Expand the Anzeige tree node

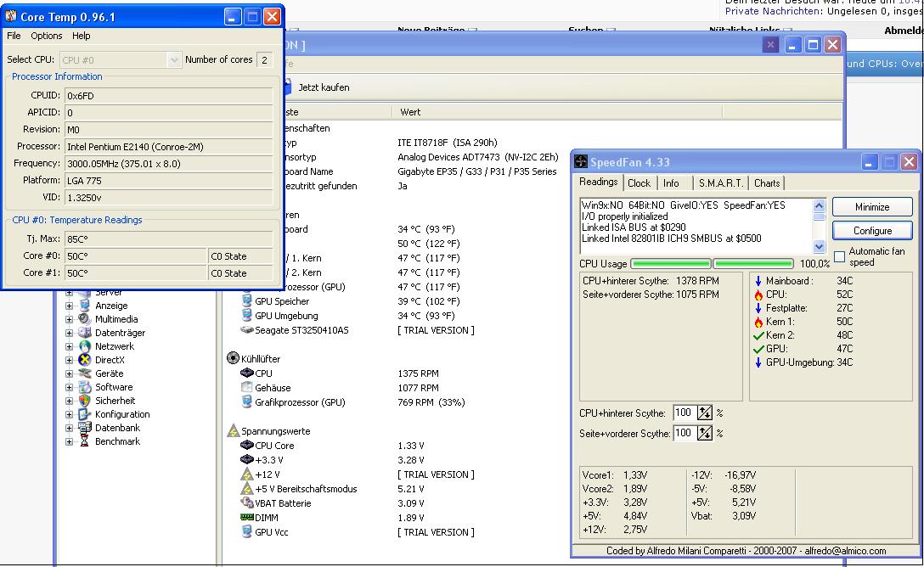coord(69,306)
